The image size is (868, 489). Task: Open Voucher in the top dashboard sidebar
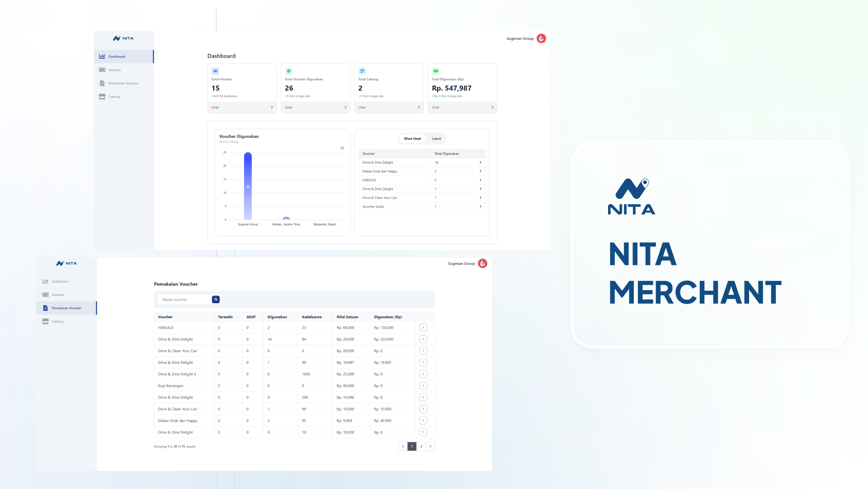click(114, 70)
